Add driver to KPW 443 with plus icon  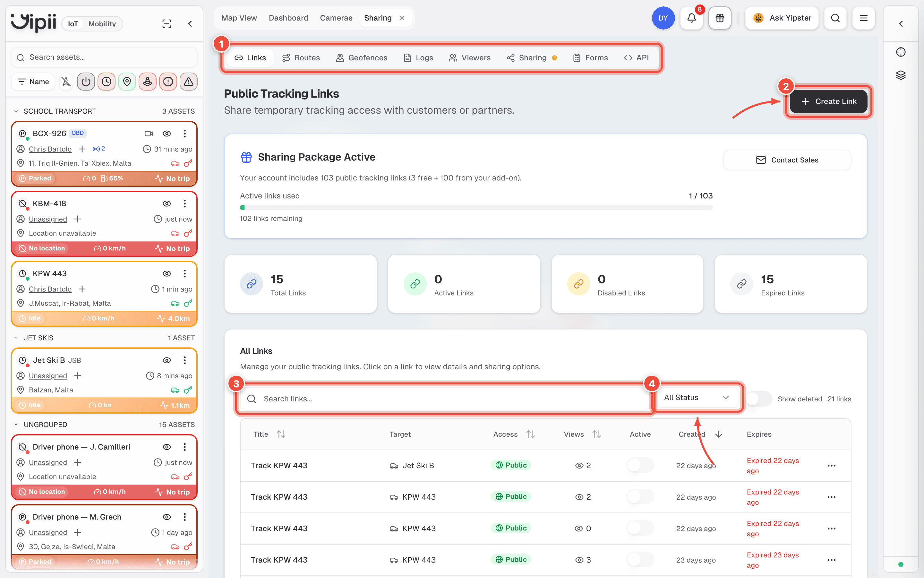click(x=82, y=289)
